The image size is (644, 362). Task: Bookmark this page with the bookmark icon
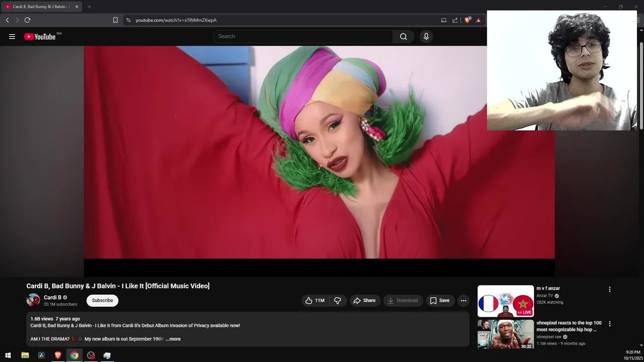(x=115, y=20)
